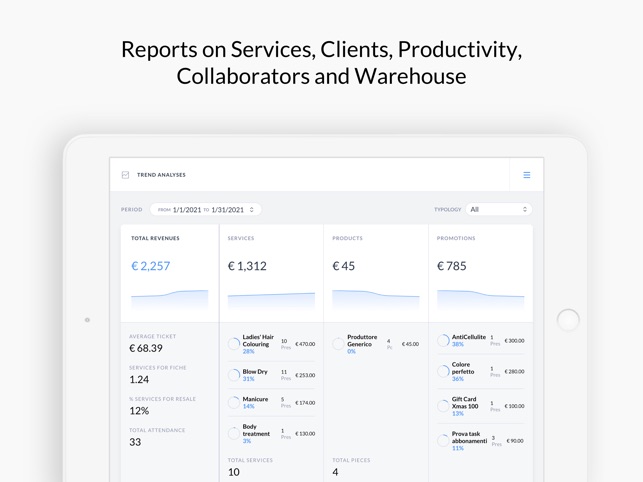Click the € 2,257 total revenue value
The height and width of the screenshot is (482, 643).
(150, 266)
